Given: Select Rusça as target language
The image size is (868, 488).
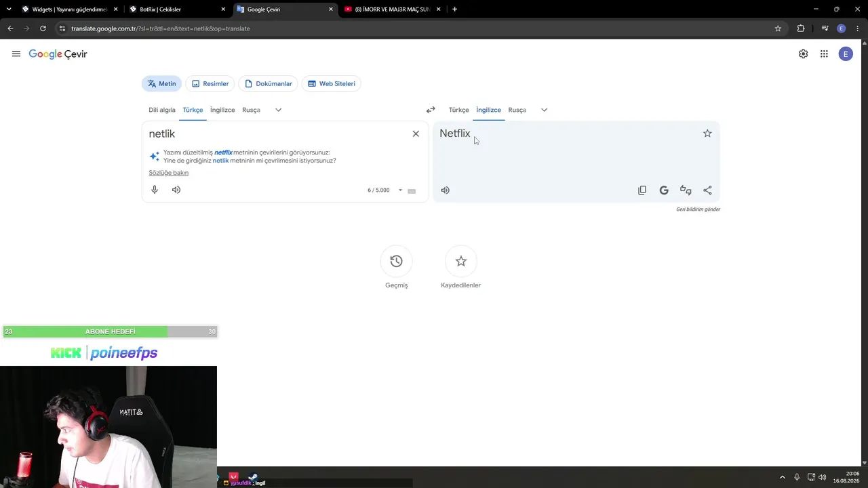Looking at the screenshot, I should click(517, 110).
